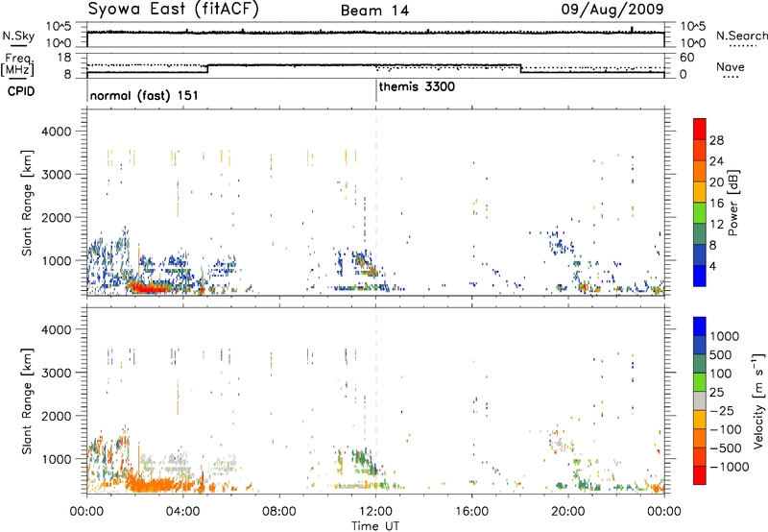Click 'Slant Range [km]' label of power panel
The height and width of the screenshot is (532, 768).
27,203
